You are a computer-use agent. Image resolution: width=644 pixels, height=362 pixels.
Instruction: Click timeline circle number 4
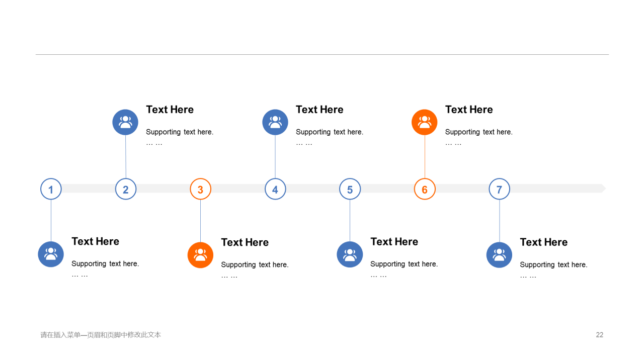click(275, 189)
